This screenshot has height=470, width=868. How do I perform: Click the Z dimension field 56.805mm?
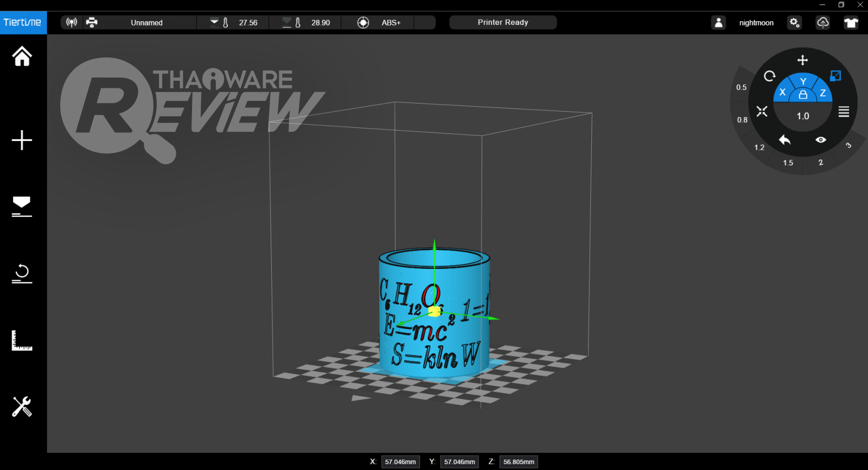tap(519, 462)
